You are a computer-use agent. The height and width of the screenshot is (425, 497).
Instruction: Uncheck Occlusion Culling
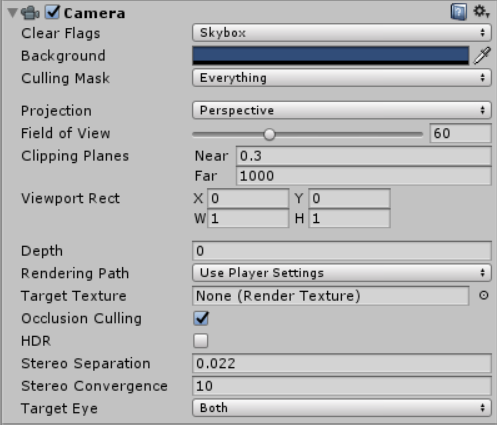201,318
